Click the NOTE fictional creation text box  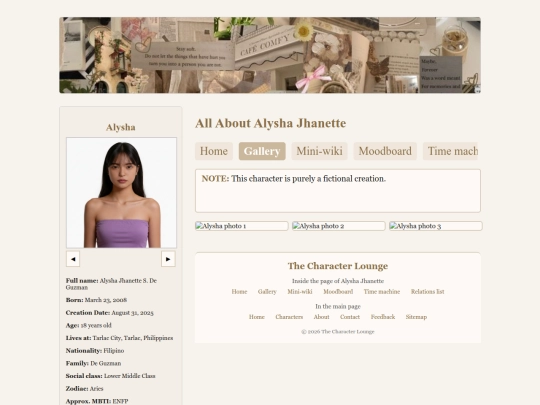pyautogui.click(x=338, y=191)
